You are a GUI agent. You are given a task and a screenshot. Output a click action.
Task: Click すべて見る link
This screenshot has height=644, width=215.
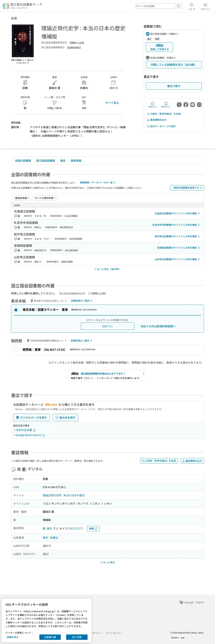(112, 103)
